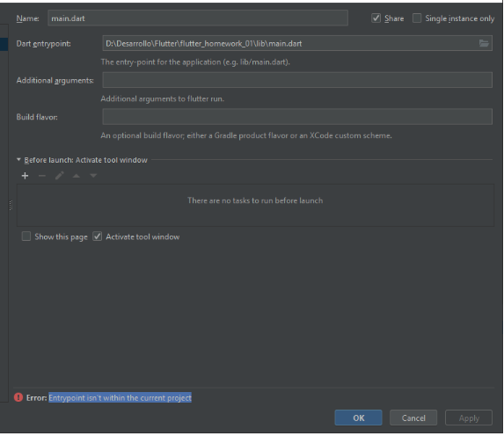Check Show this page option
504x436 pixels.
tap(26, 236)
